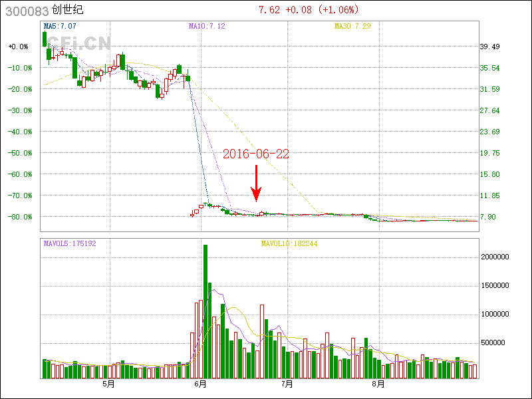This screenshot has width=532, height=399.
Task: Click the 2016-06-22 date annotation
Action: coord(256,154)
